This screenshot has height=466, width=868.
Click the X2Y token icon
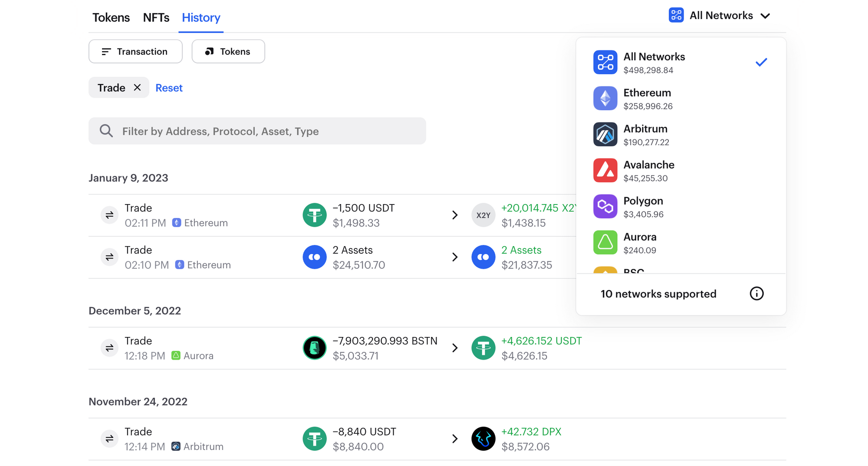pos(483,215)
